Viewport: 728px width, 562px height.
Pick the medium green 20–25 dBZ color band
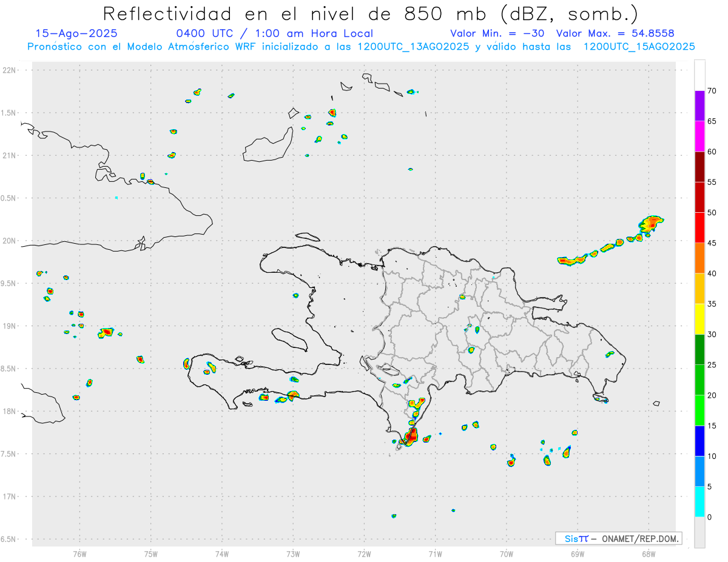click(x=699, y=380)
